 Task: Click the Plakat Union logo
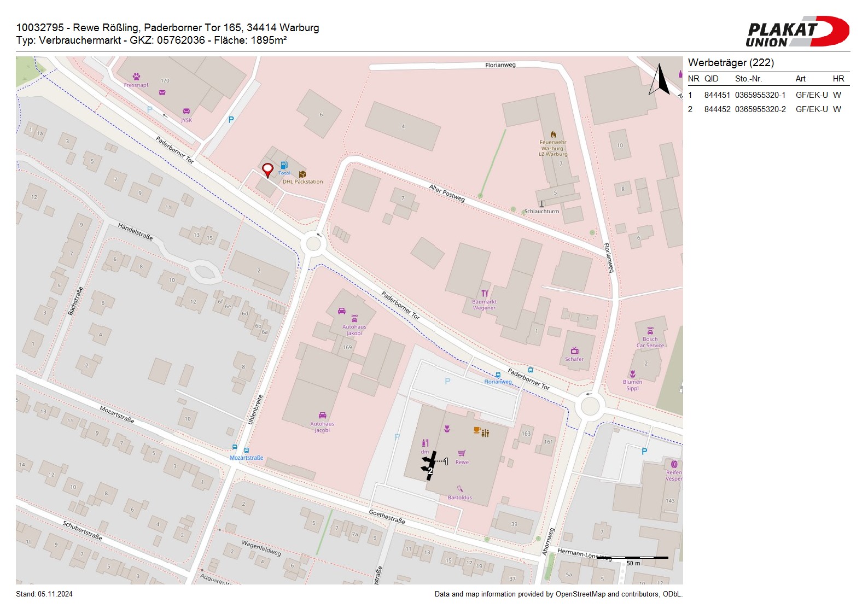point(796,32)
